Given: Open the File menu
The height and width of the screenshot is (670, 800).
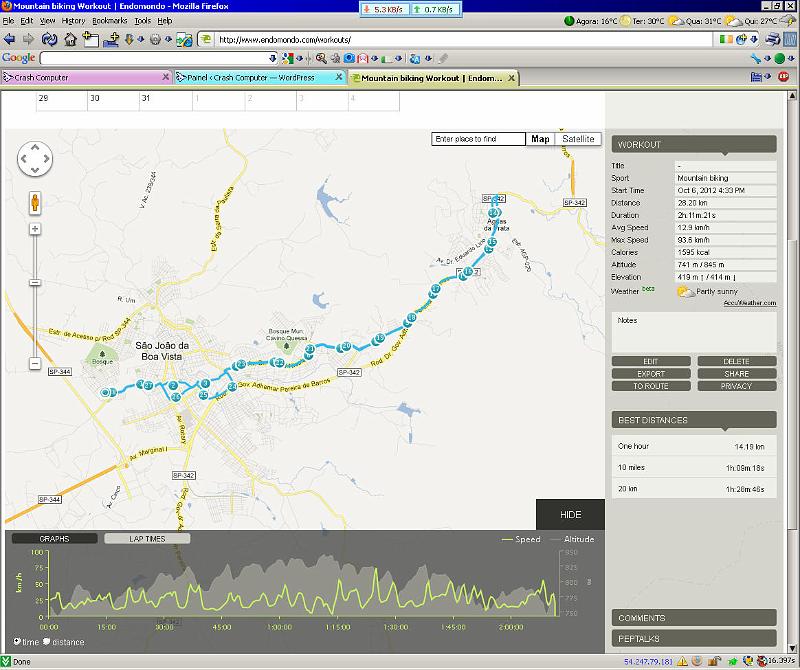Looking at the screenshot, I should [x=9, y=21].
